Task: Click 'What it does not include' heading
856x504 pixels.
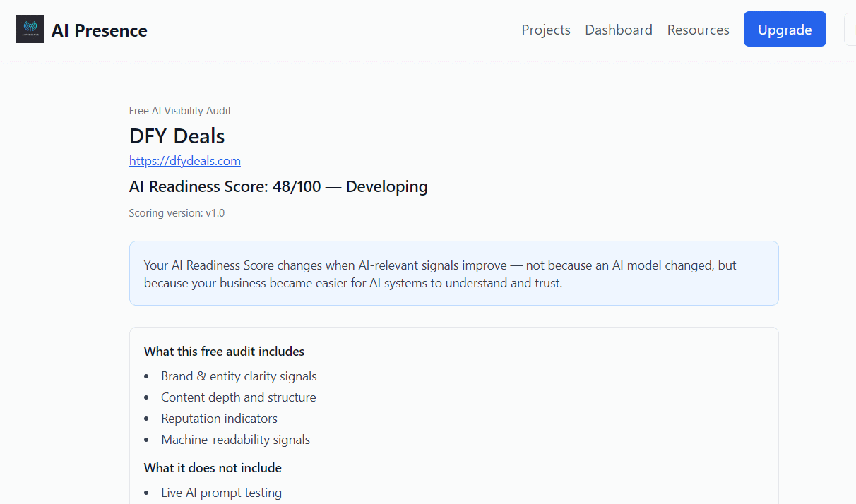Action: coord(213,467)
